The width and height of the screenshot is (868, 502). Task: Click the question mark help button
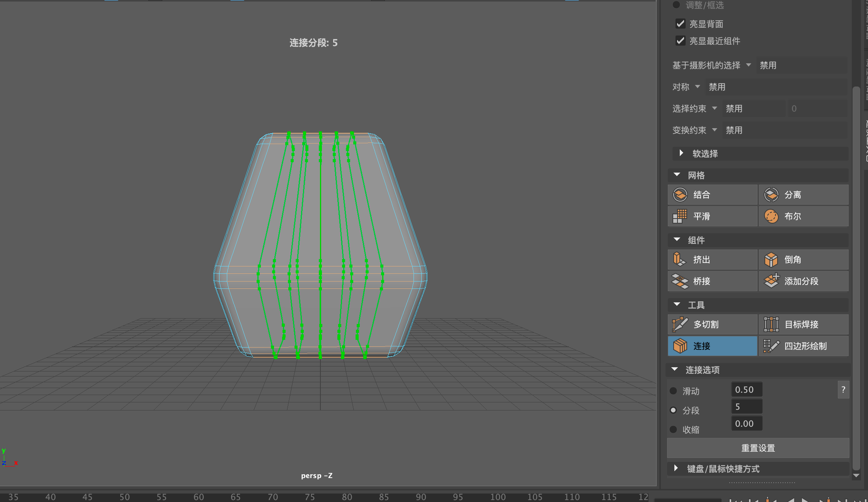[843, 390]
